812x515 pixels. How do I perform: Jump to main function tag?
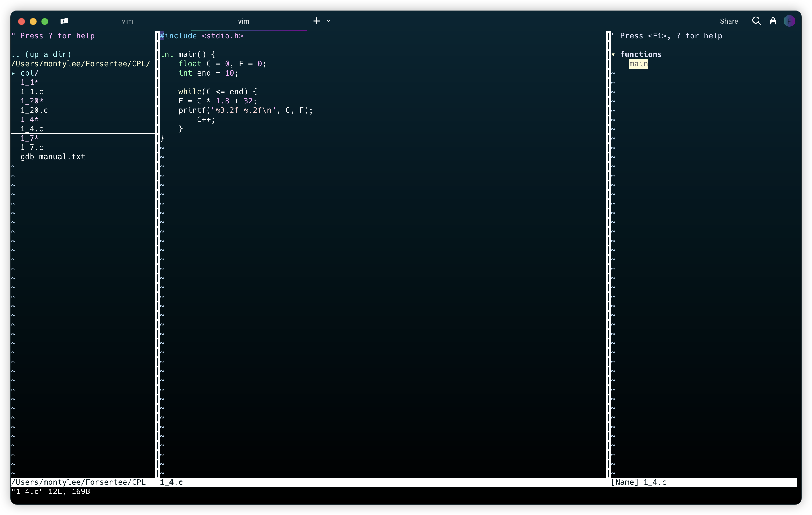(638, 64)
